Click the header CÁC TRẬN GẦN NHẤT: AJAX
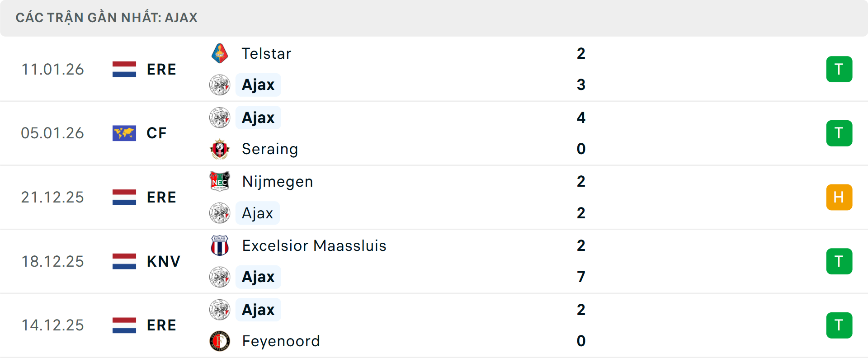Image resolution: width=868 pixels, height=358 pixels. coord(107,18)
